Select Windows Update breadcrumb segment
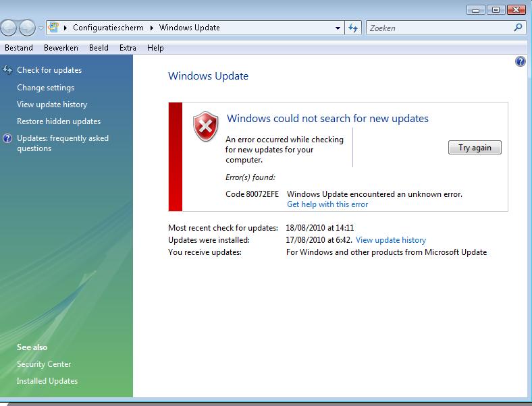 [190, 28]
